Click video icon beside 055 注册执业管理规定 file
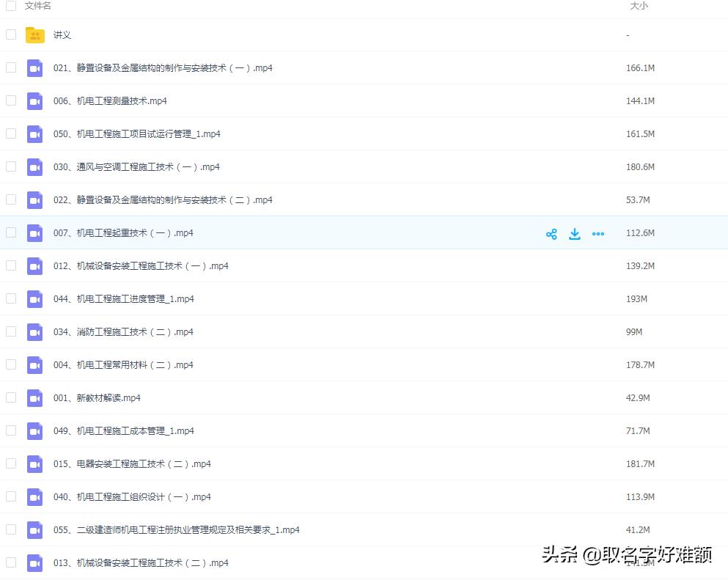728x580 pixels. pyautogui.click(x=34, y=529)
